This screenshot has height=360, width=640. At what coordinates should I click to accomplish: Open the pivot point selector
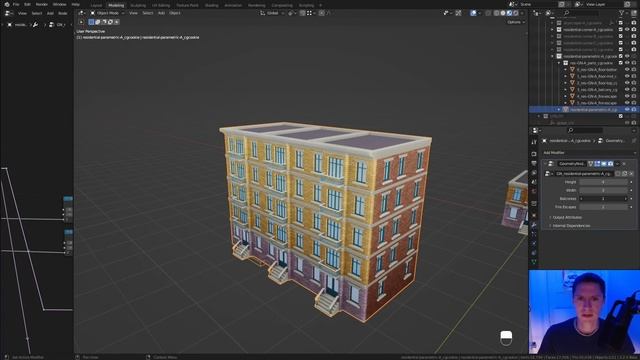291,13
